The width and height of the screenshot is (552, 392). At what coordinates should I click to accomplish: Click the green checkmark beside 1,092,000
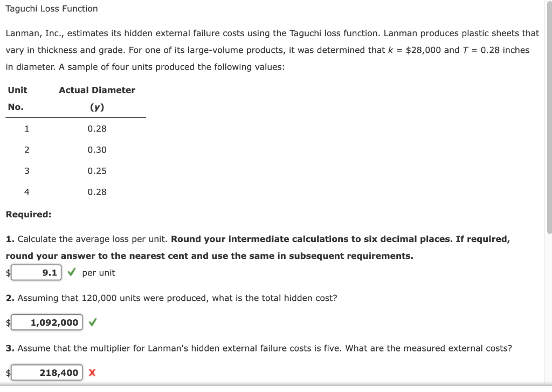(x=93, y=322)
